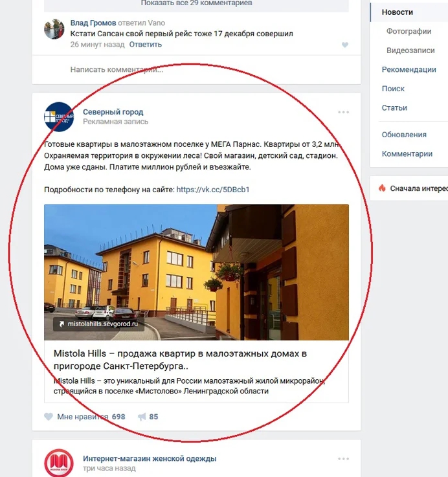Click the Мне нравится heart icon
This screenshot has width=448, height=477.
coord(49,416)
